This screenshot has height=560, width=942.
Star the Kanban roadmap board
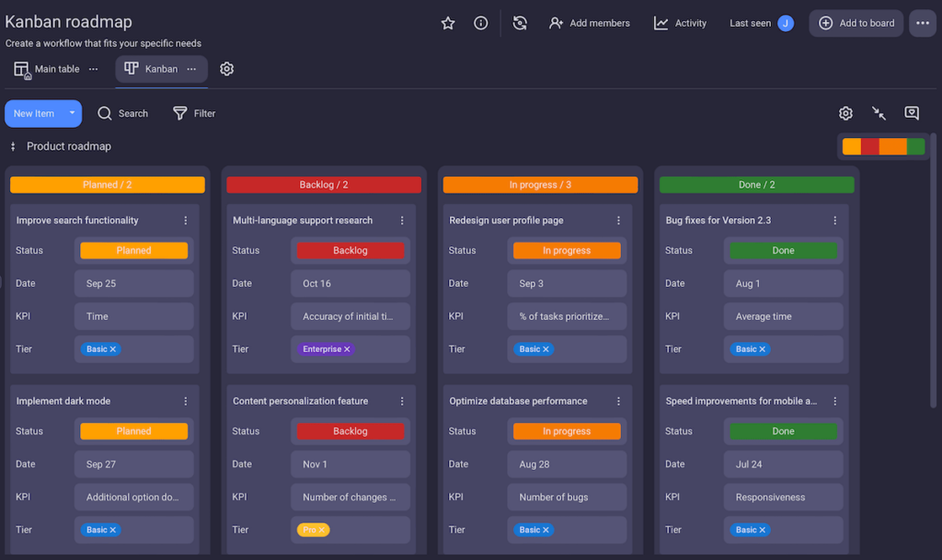tap(448, 23)
